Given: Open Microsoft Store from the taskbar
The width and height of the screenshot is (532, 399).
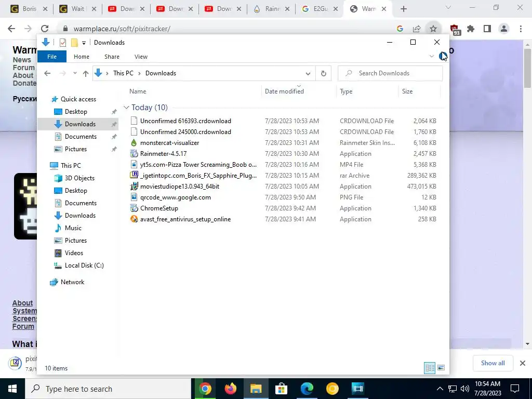Looking at the screenshot, I should tap(281, 389).
